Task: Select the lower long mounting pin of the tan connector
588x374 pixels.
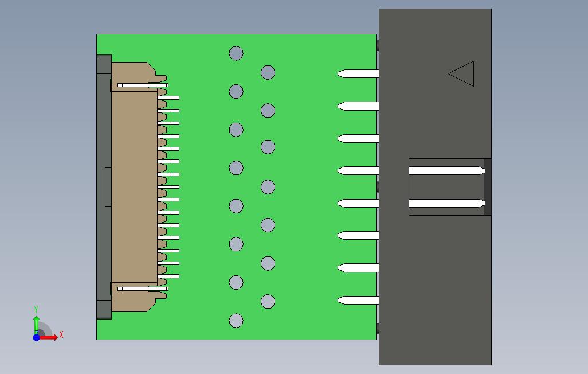Action: click(143, 289)
